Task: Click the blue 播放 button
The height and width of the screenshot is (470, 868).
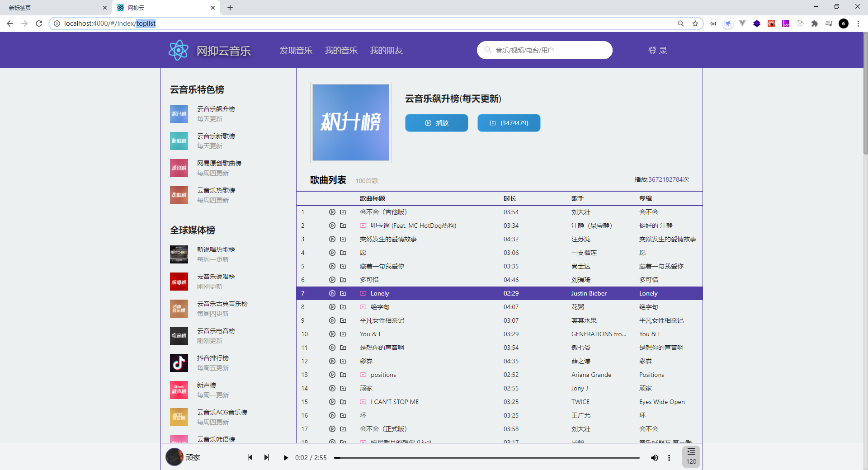Action: [x=436, y=123]
